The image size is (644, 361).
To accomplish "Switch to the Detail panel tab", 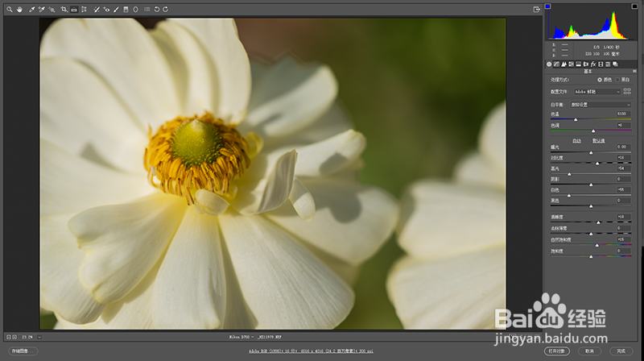I will 564,64.
